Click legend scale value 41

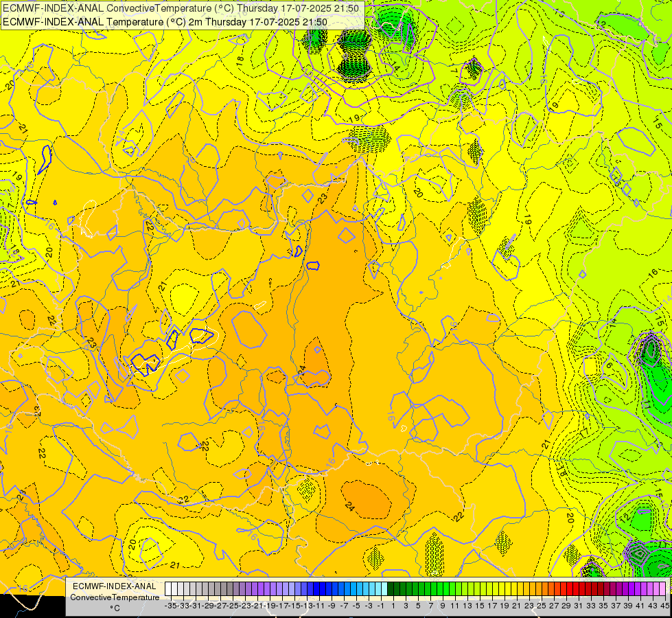pos(640,606)
